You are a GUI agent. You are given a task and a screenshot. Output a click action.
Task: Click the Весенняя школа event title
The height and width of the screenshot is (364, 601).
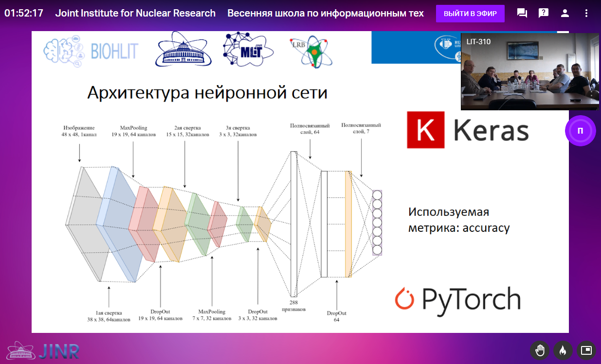[326, 13]
